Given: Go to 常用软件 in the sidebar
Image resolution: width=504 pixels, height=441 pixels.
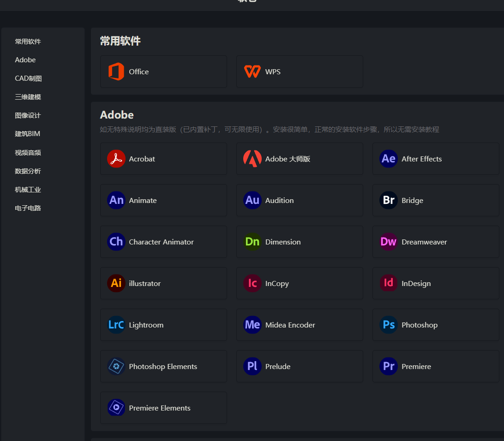Looking at the screenshot, I should pos(28,42).
